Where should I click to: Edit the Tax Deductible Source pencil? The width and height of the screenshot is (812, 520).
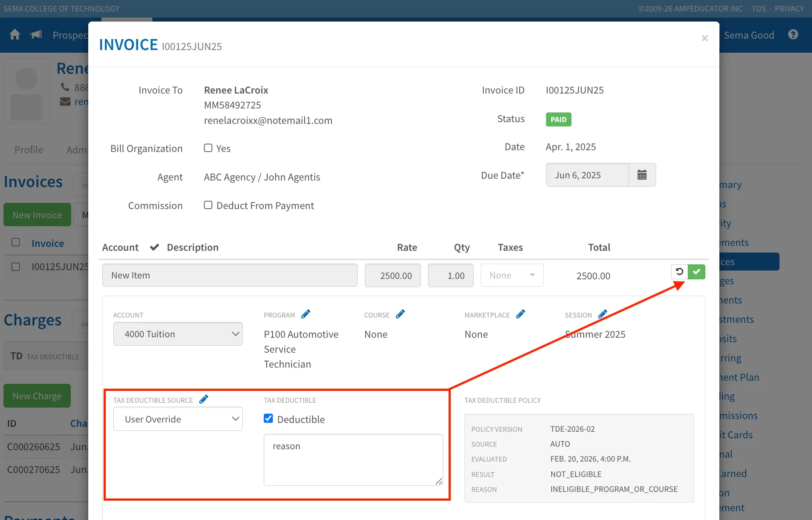[x=204, y=400]
